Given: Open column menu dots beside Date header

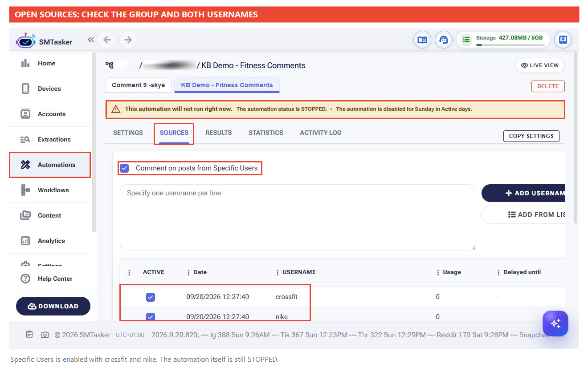Looking at the screenshot, I should coord(188,272).
